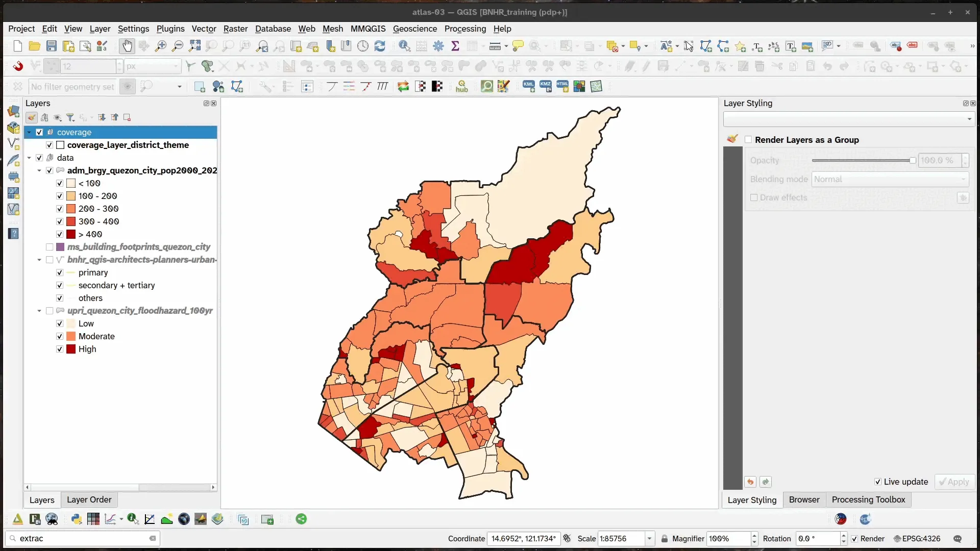Open the Processing Toolbox tab
The image size is (980, 551).
tap(868, 500)
